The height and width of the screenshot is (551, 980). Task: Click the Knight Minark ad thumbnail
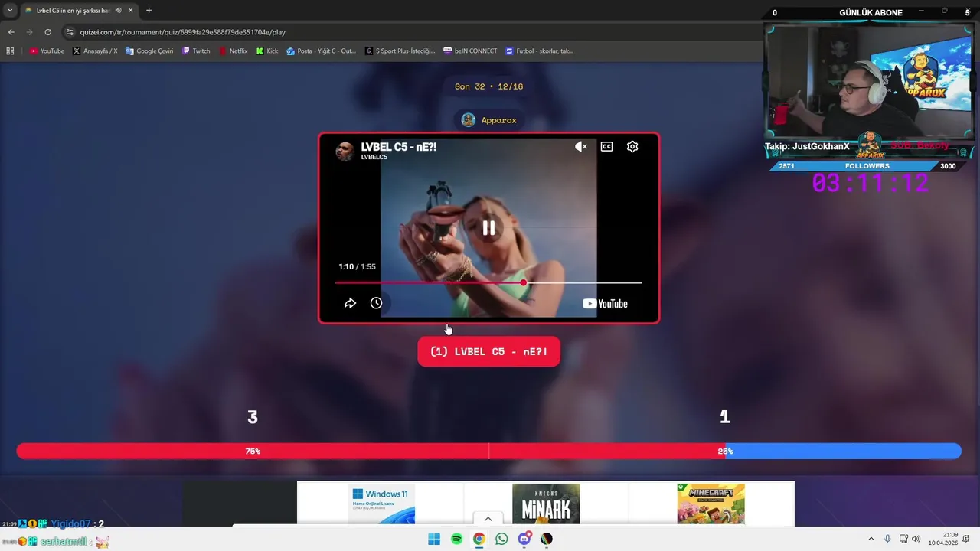click(x=546, y=504)
